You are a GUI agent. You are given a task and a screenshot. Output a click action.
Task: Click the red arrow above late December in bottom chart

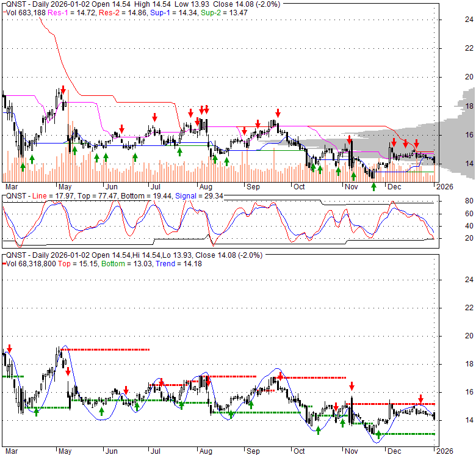[x=420, y=398]
